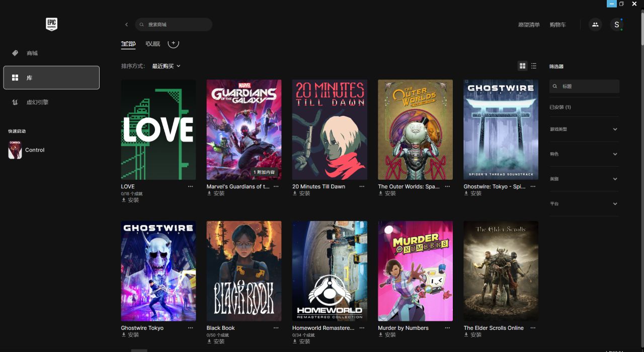Viewport: 644px width, 352px height.
Task: Open The Outer Worlds cover
Action: (415, 129)
